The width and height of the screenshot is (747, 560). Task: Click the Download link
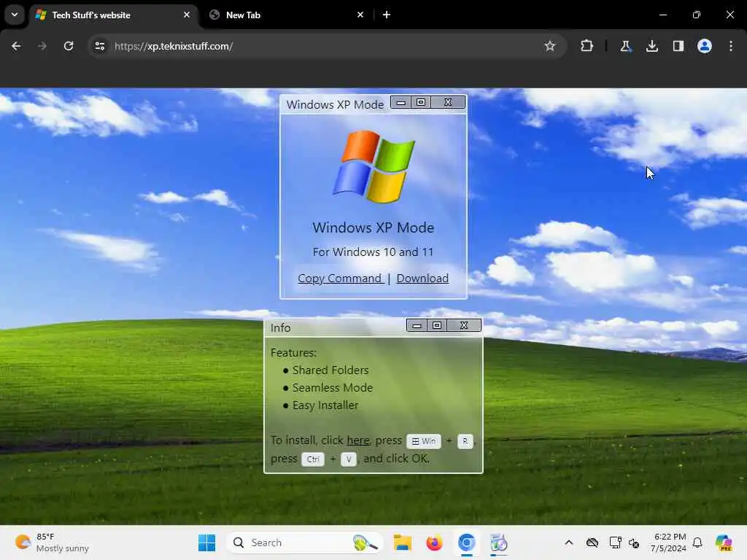[x=422, y=278]
